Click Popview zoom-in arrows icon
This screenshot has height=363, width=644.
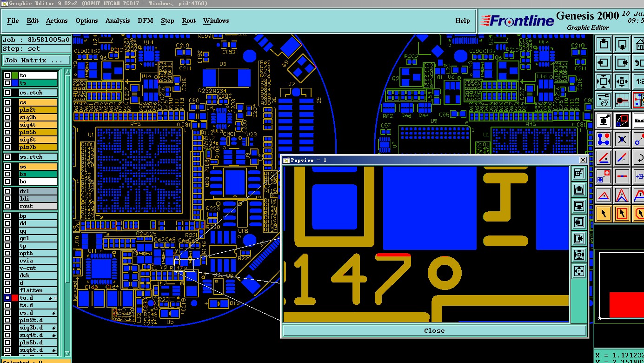click(x=579, y=255)
